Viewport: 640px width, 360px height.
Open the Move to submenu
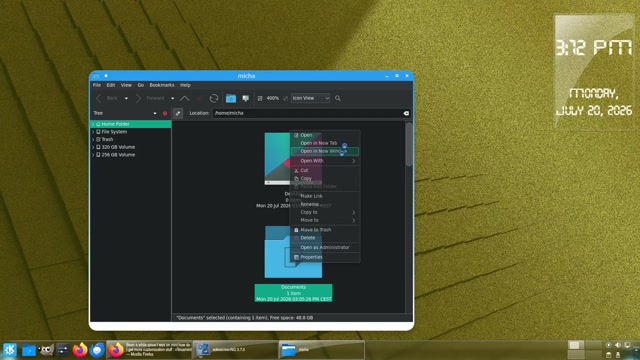(325, 220)
